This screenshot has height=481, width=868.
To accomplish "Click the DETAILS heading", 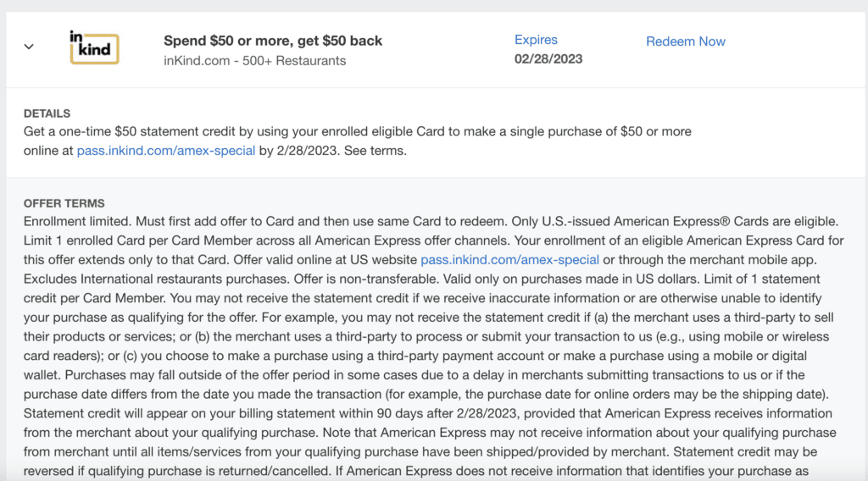I will (x=47, y=113).
